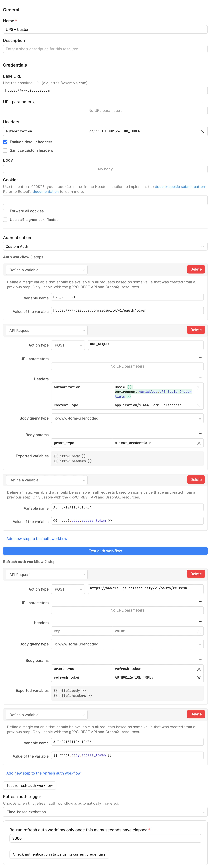The width and height of the screenshot is (210, 868).
Task: Change Action type POST in auth workflow
Action: coord(68,345)
